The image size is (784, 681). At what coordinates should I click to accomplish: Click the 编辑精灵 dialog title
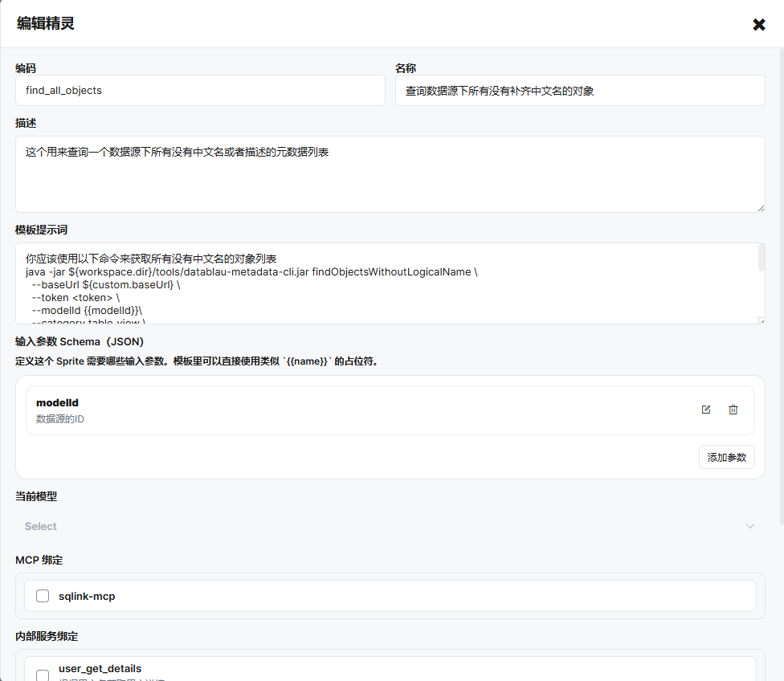46,23
